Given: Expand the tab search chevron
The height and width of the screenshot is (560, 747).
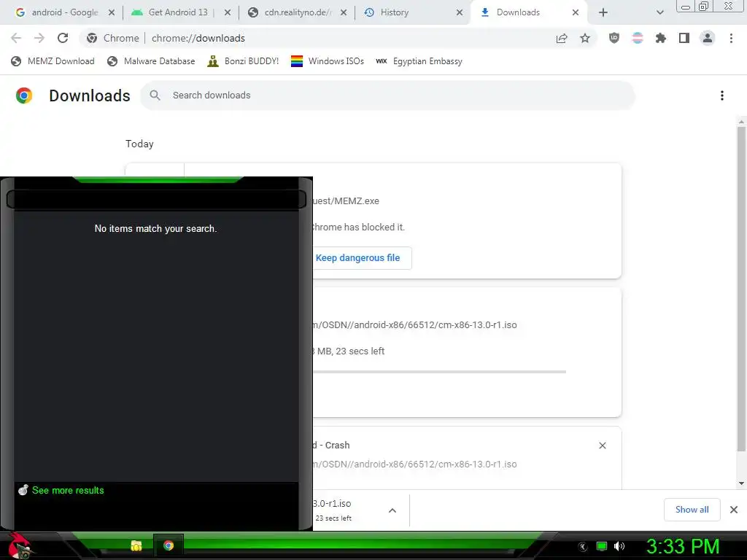Looking at the screenshot, I should [x=659, y=12].
